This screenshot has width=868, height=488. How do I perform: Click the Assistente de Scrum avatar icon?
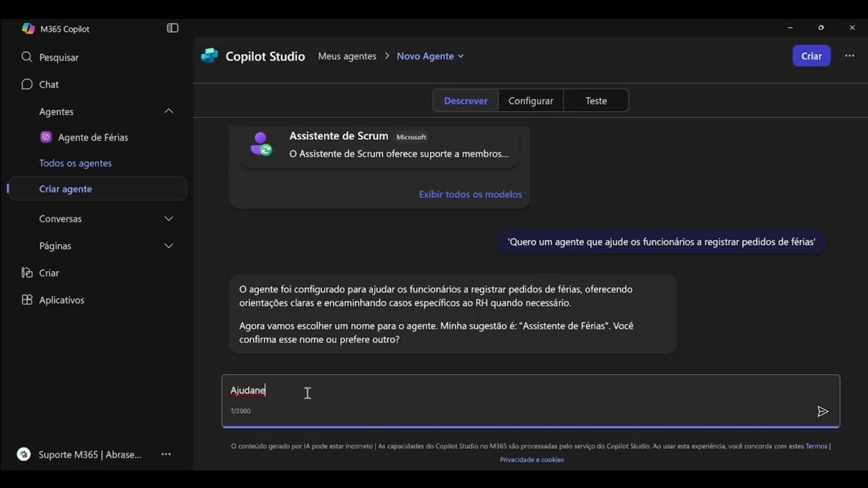pyautogui.click(x=261, y=144)
